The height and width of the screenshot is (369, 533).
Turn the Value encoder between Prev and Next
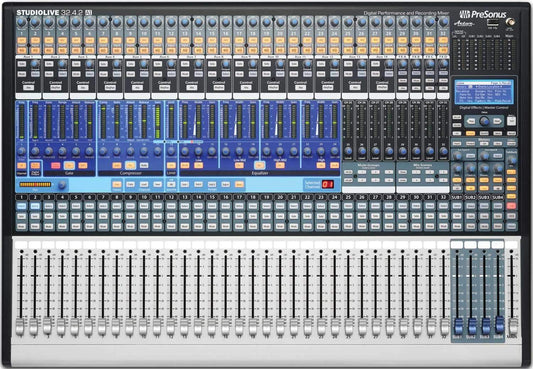484,121
